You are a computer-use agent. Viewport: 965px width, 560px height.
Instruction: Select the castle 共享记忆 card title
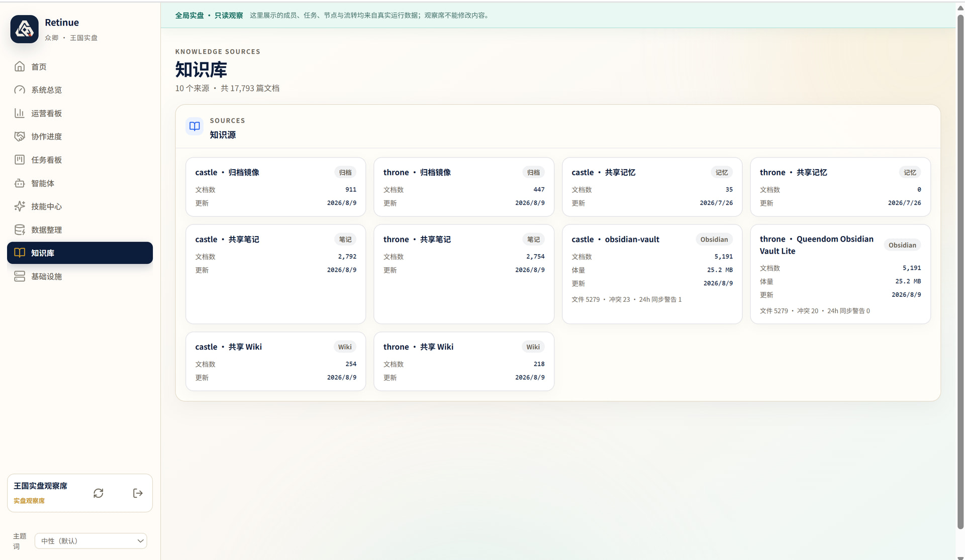tap(603, 172)
